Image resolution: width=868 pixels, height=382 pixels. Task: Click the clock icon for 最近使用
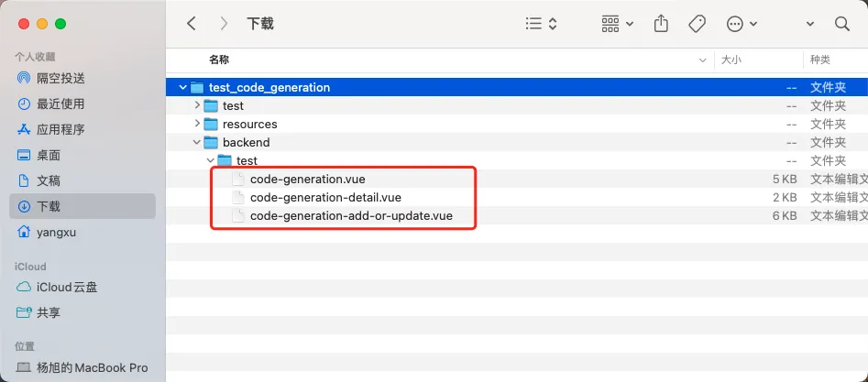[24, 104]
